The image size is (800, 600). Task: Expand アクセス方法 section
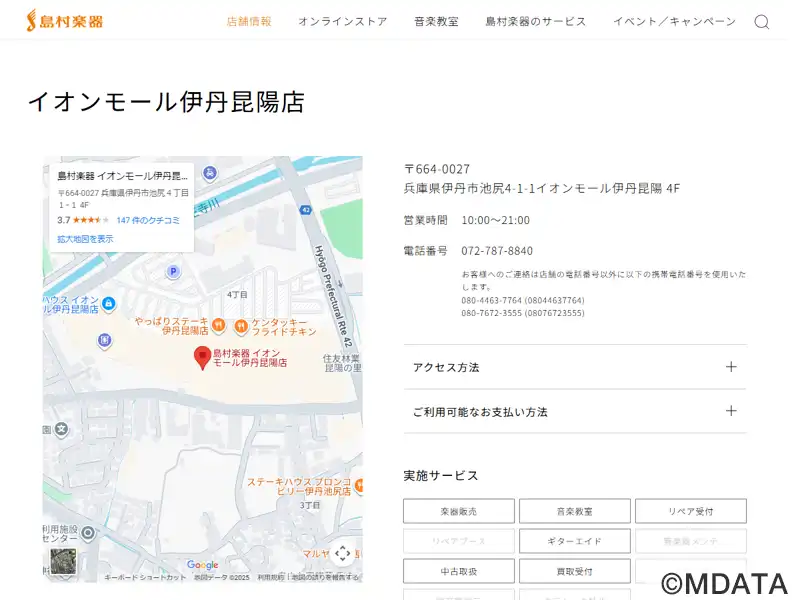[x=575, y=367]
